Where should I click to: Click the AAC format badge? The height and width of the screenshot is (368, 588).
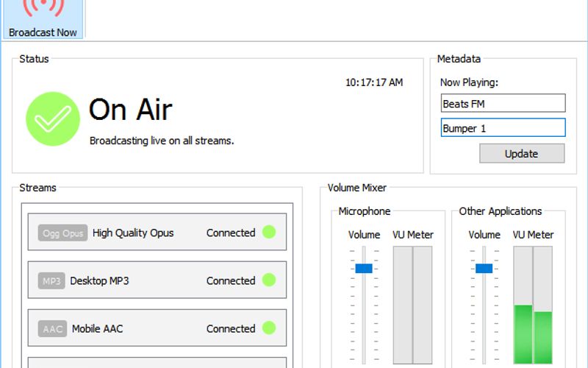tap(52, 329)
